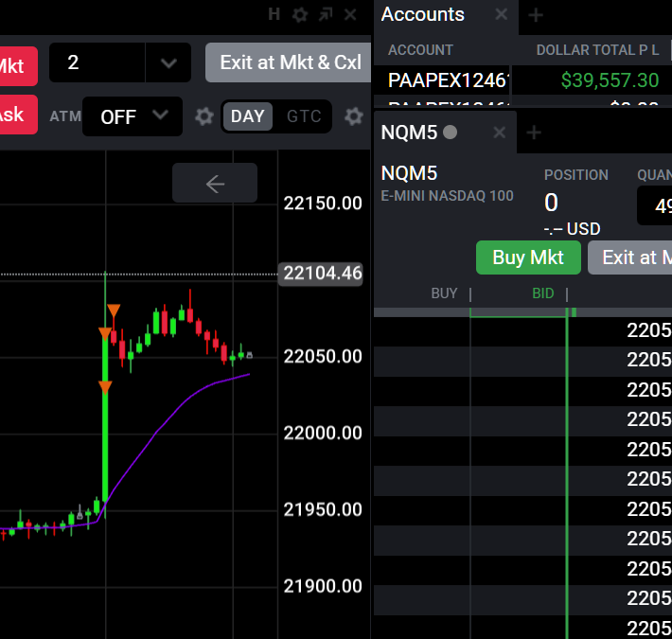Sort by ACCOUNT column header
Screen dimensions: 672x639
click(x=420, y=50)
